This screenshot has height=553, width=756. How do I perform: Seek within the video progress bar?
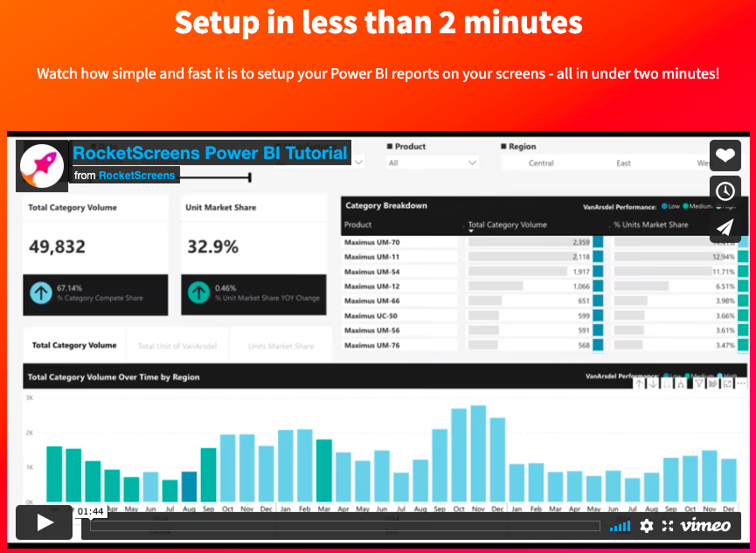click(345, 526)
